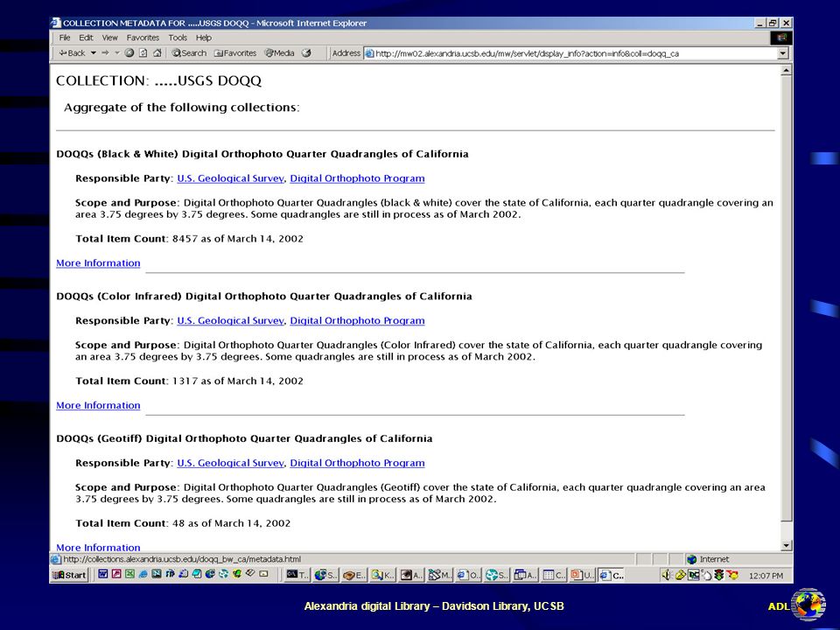840x630 pixels.
Task: Switch to the K.. taskbar button
Action: click(382, 575)
